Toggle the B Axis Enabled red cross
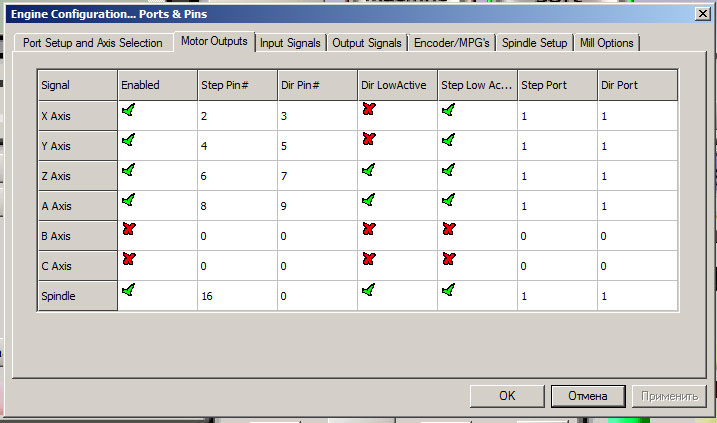The image size is (717, 423). pyautogui.click(x=128, y=230)
